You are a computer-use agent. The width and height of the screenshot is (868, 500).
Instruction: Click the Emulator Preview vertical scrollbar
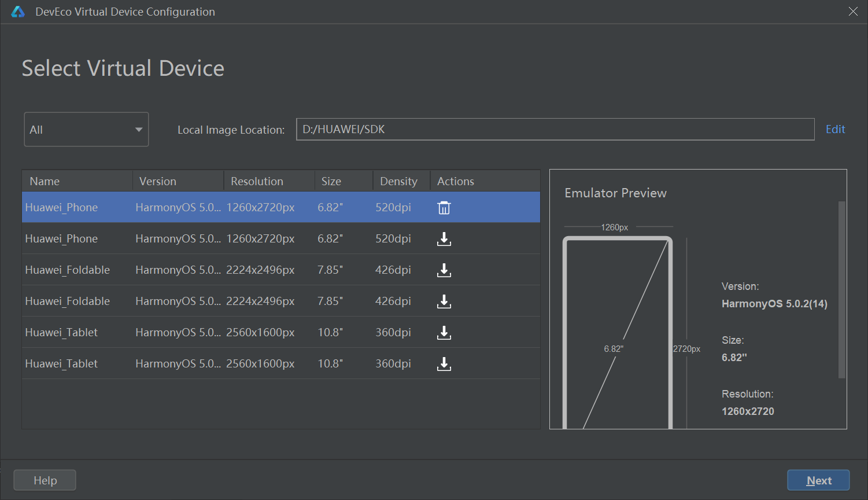[842, 289]
